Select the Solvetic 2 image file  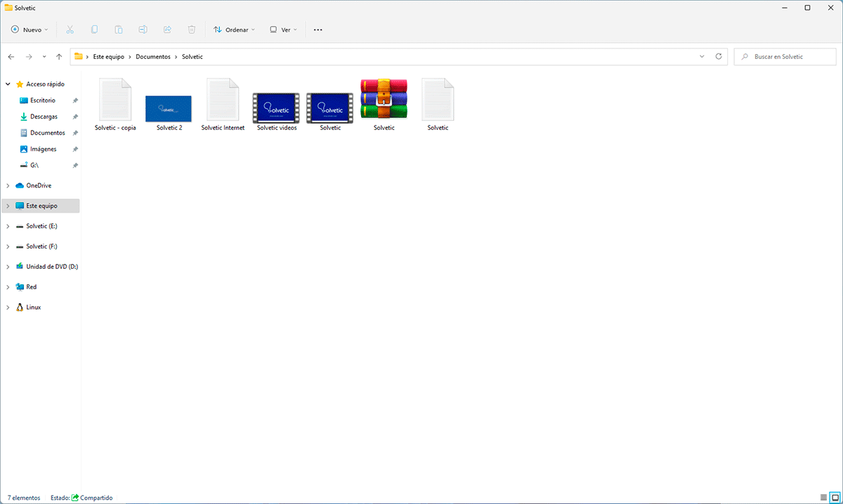pos(169,114)
